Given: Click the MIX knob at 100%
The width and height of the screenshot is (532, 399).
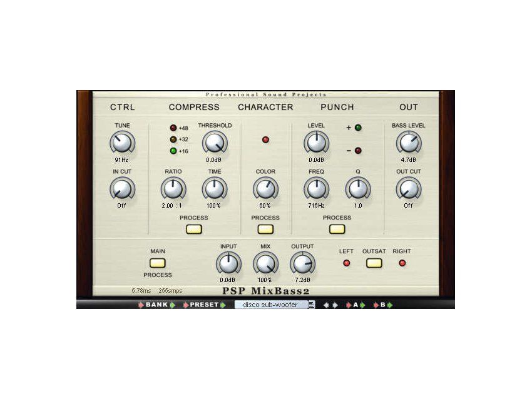Looking at the screenshot, I should pos(265,263).
